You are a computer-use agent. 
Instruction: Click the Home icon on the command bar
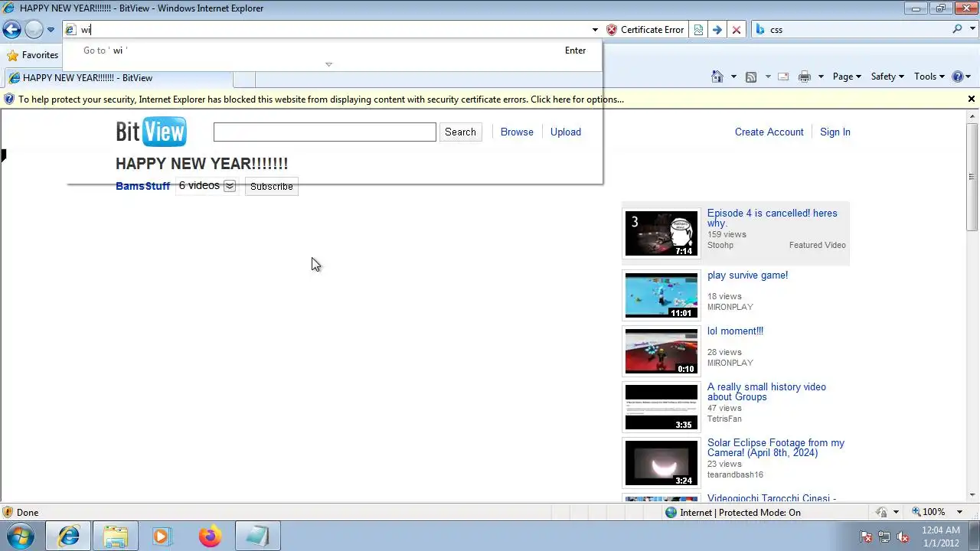click(717, 77)
